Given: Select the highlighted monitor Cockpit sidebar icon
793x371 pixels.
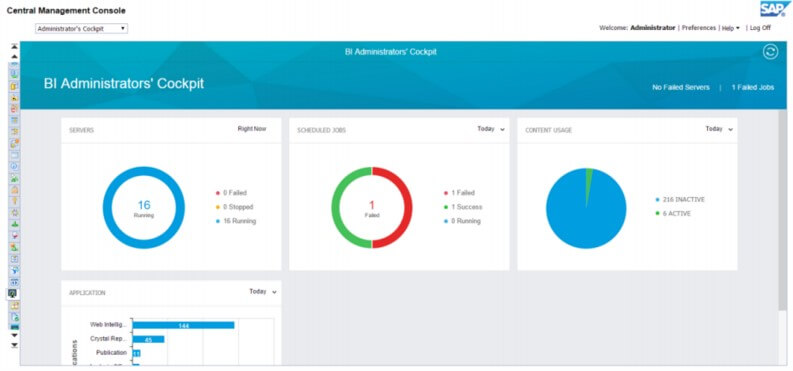Looking at the screenshot, I should click(x=13, y=294).
